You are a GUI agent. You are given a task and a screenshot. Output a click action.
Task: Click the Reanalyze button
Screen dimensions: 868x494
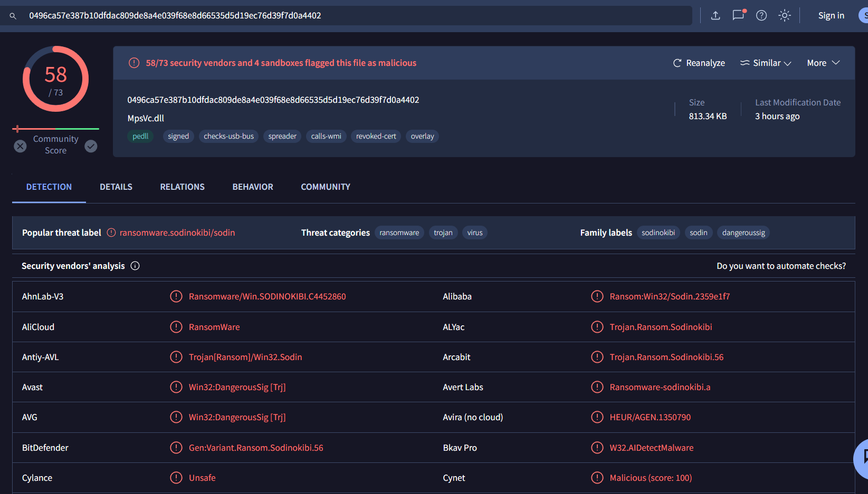pyautogui.click(x=699, y=63)
